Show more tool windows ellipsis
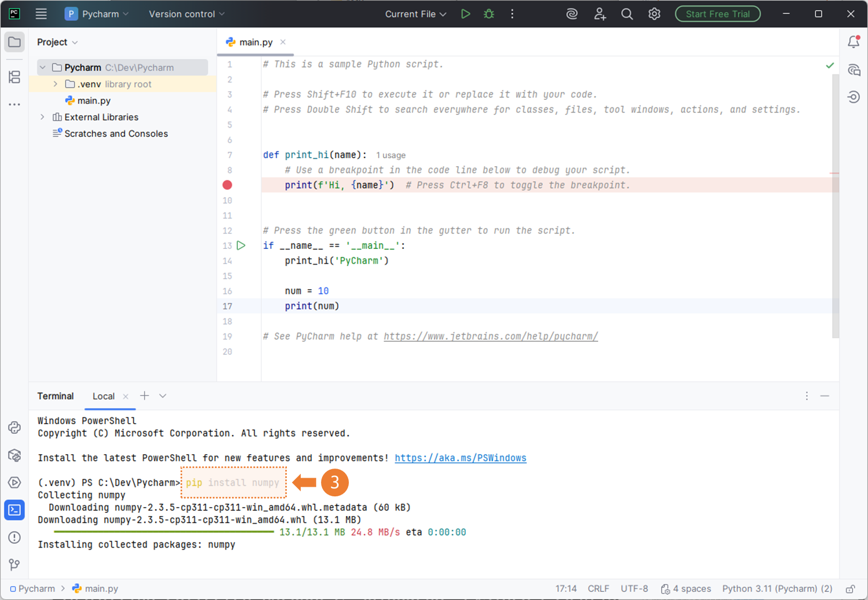Image resolution: width=868 pixels, height=600 pixels. (14, 105)
